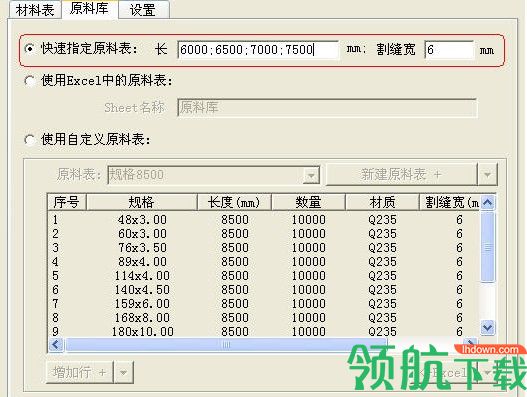
Task: Click the 割缝宽 column header
Action: [x=450, y=202]
